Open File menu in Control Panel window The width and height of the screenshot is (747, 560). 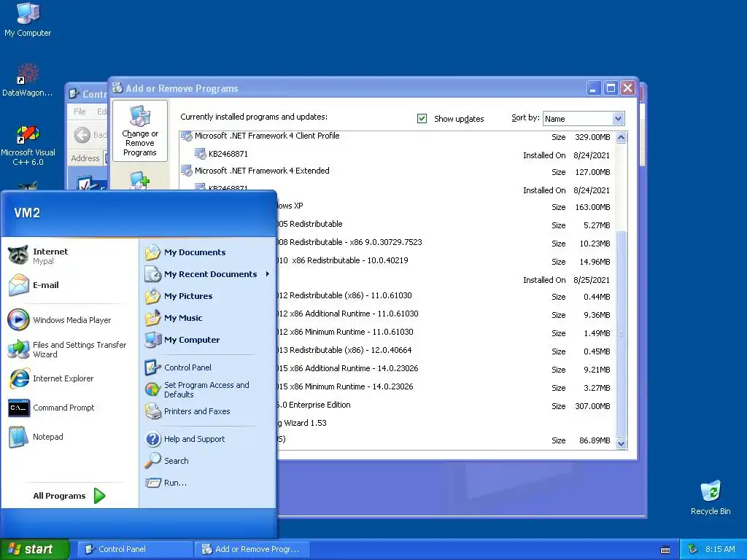(x=80, y=112)
